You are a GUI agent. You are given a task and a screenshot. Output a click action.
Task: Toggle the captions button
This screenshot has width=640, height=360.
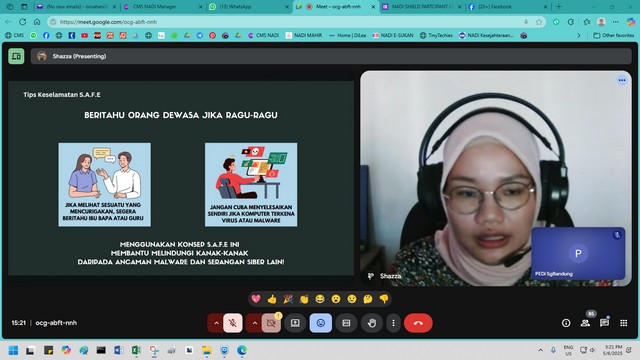(346, 323)
